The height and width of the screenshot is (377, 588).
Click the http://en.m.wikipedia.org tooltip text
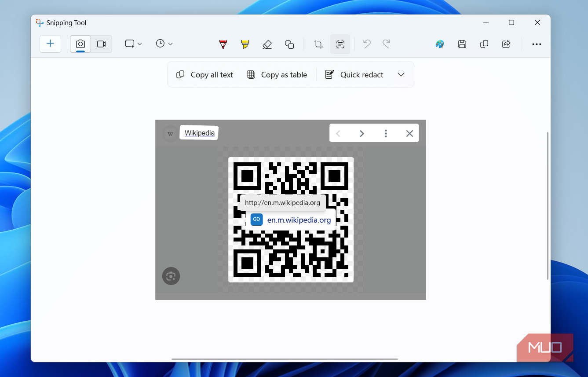coord(283,203)
